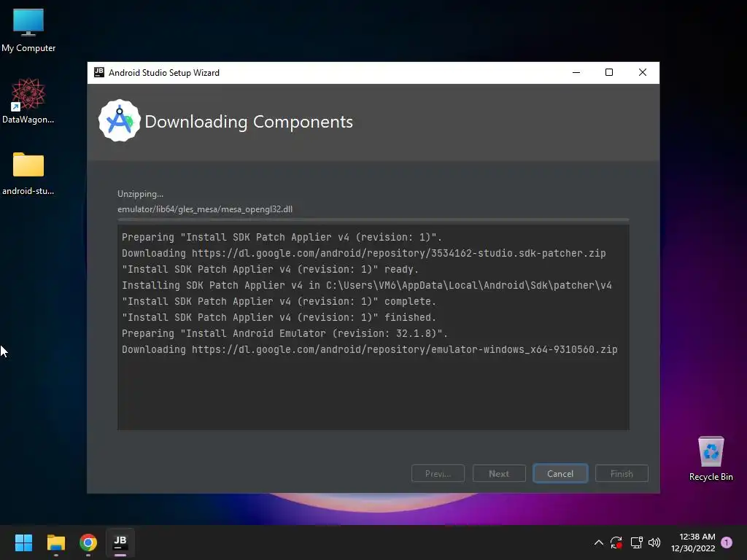747x560 pixels.
Task: Click log line 'Preparing "Install SDK Patch Applier v4'
Action: pyautogui.click(x=282, y=237)
